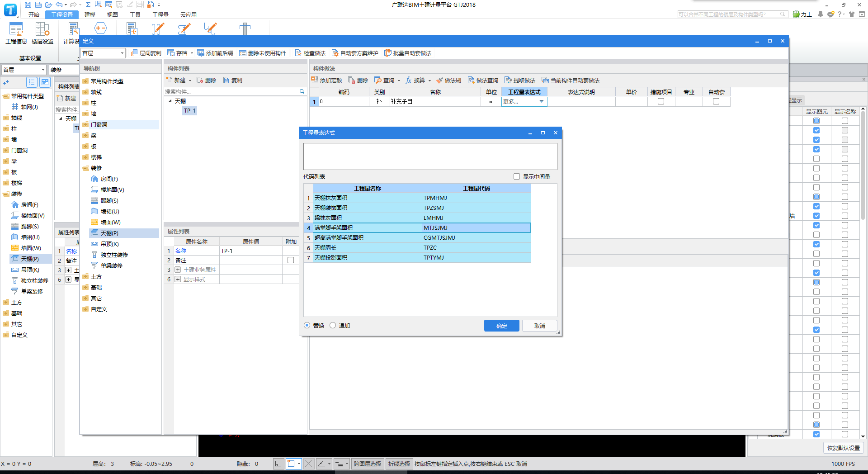This screenshot has height=474, width=868.
Task: Click the 确定 button
Action: [501, 326]
